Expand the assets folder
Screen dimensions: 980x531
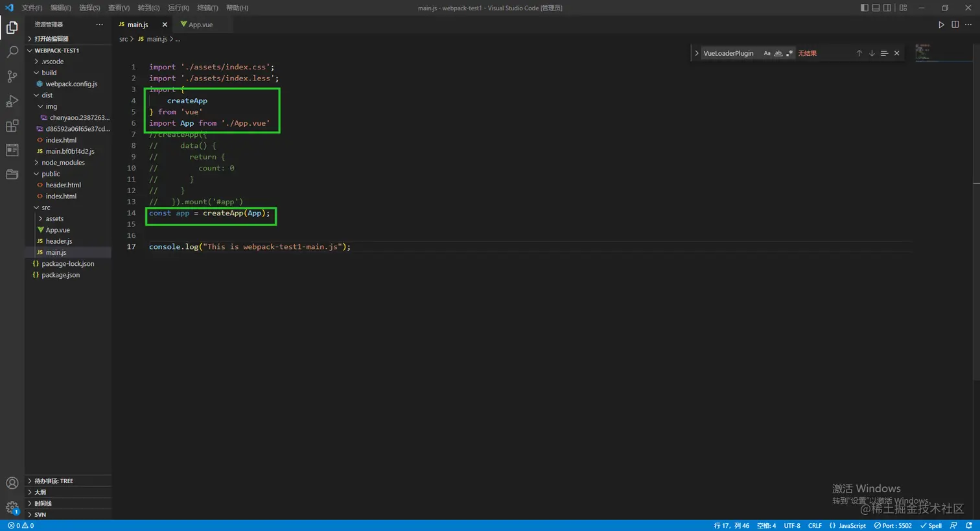coord(68,218)
